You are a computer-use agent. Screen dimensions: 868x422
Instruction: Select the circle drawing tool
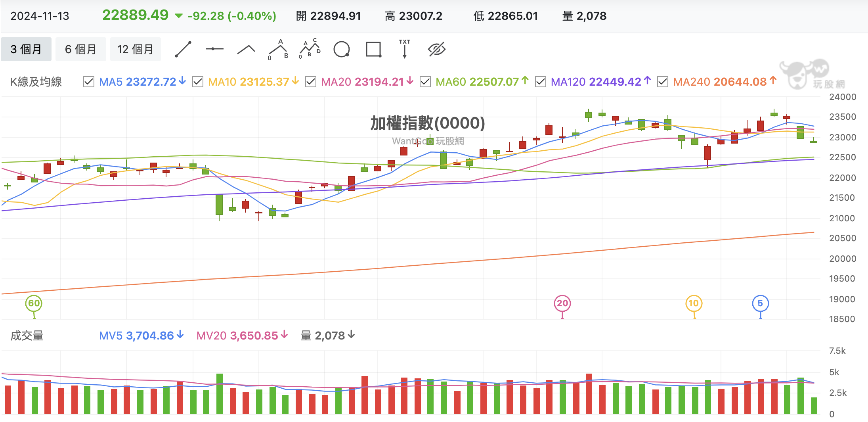click(x=342, y=49)
